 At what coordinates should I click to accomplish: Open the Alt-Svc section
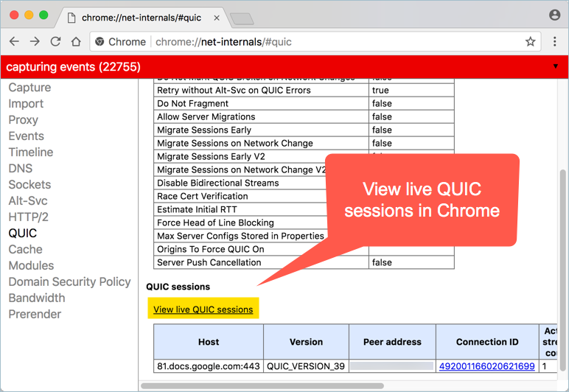tap(28, 200)
